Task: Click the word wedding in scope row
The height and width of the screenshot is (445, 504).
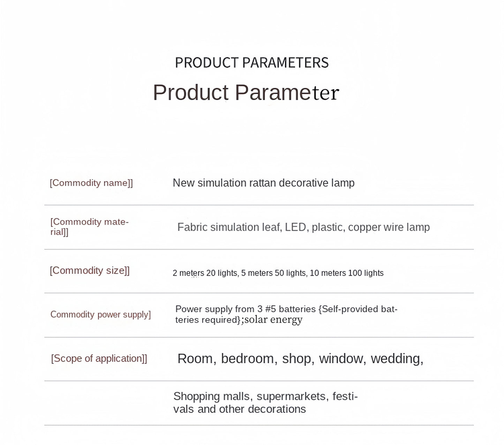Action: [397, 359]
